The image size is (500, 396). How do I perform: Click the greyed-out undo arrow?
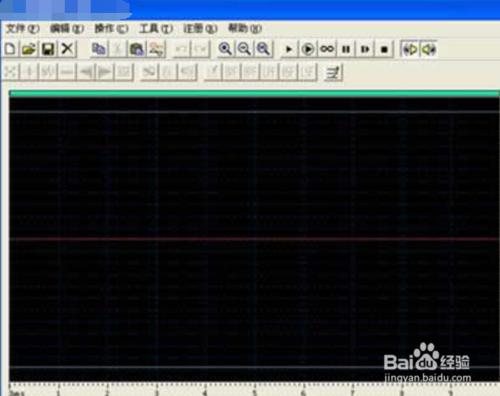click(181, 49)
